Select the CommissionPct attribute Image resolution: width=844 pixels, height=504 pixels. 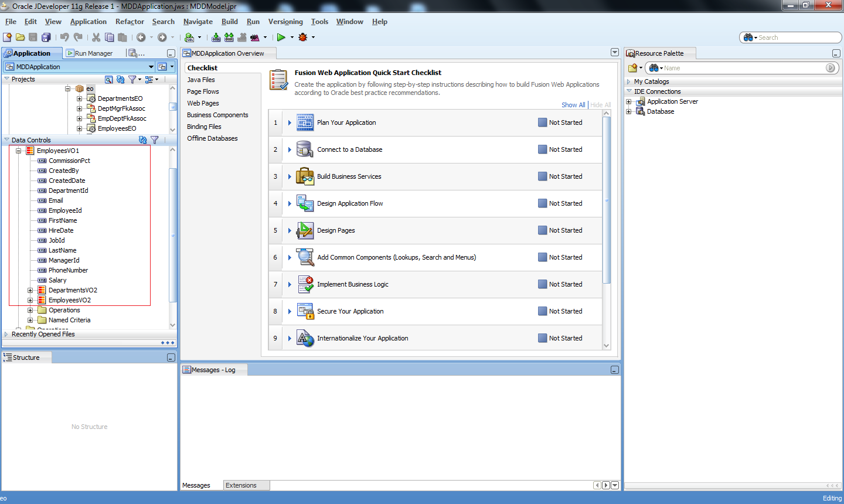pyautogui.click(x=69, y=161)
